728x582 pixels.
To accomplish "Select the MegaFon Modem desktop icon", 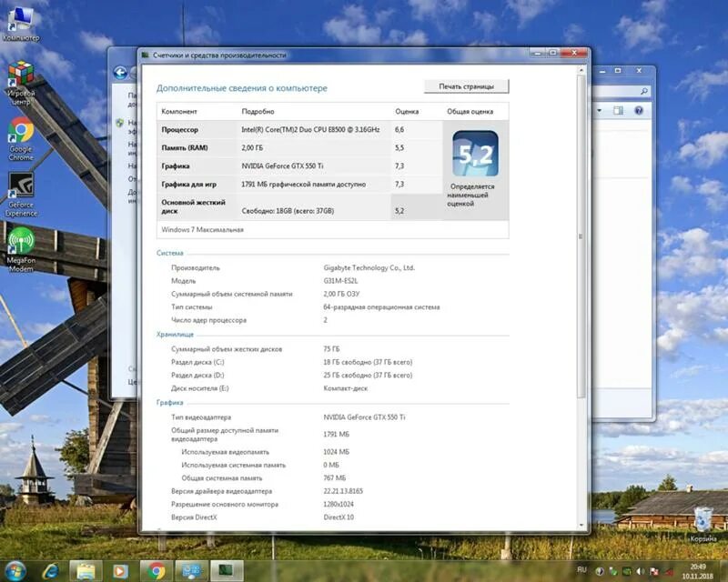I will (x=21, y=250).
